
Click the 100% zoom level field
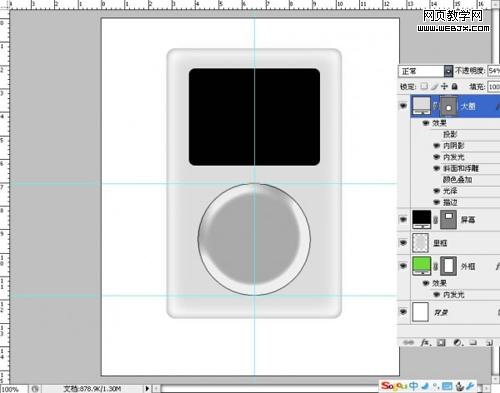point(13,389)
